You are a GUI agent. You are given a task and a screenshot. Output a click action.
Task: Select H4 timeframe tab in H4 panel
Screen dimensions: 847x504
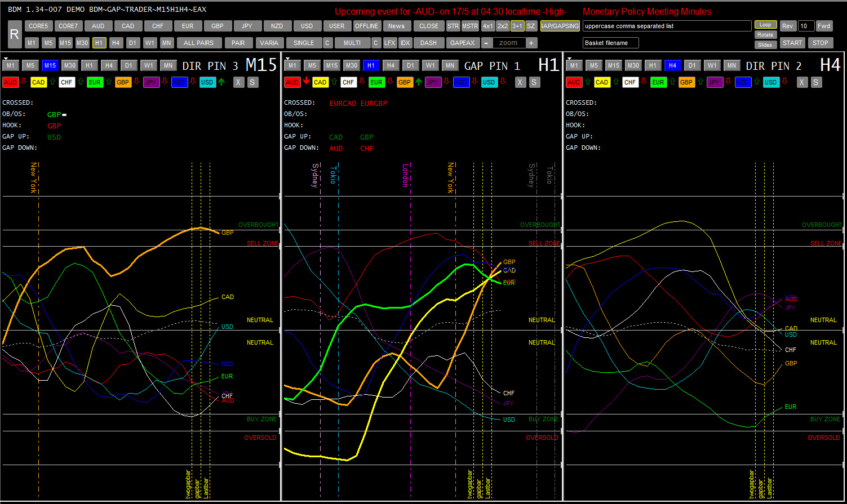(672, 65)
